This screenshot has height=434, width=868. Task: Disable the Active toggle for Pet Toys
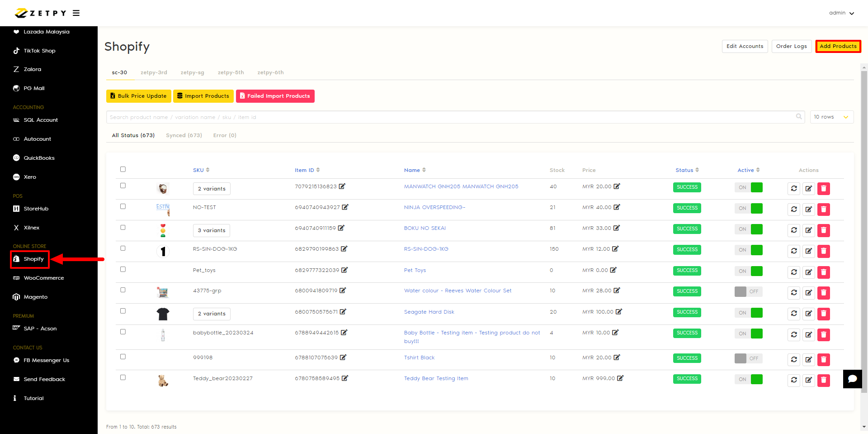click(x=748, y=271)
